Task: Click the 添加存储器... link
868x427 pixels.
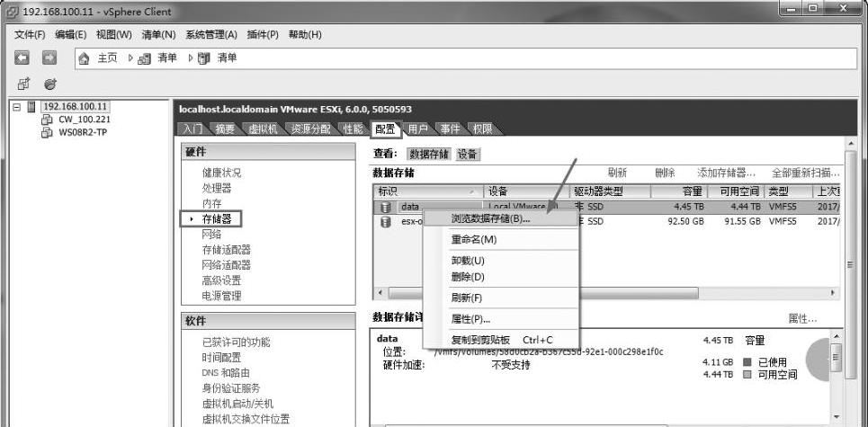Action: click(x=726, y=173)
